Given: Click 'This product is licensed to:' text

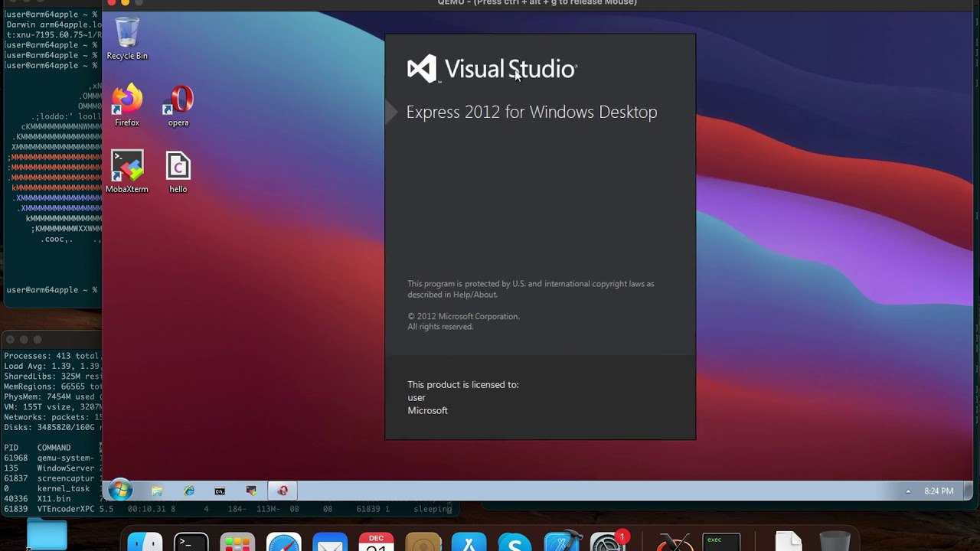Looking at the screenshot, I should (x=463, y=385).
